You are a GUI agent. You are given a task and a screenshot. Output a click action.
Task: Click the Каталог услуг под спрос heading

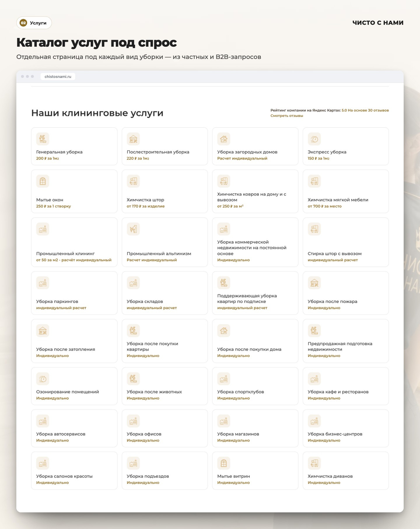point(97,43)
